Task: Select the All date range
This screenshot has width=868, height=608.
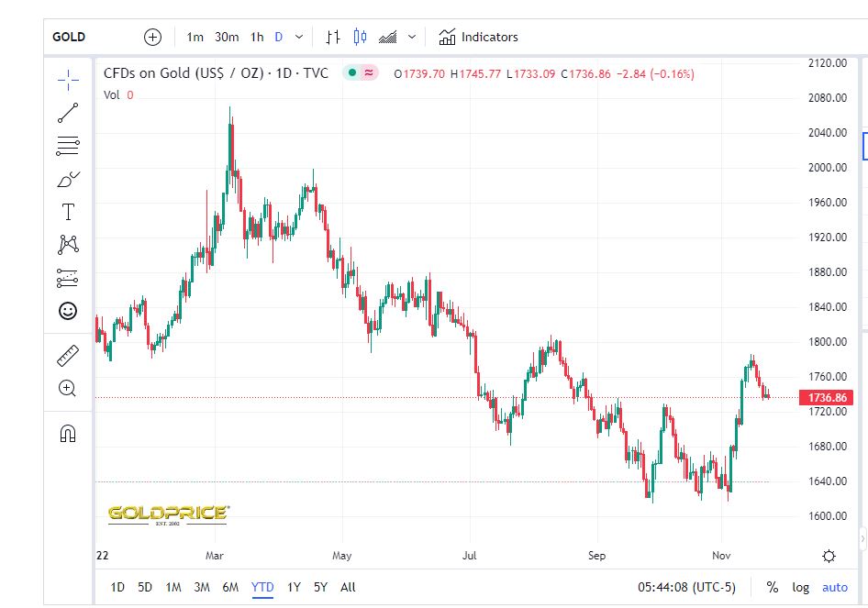Action: coord(348,587)
